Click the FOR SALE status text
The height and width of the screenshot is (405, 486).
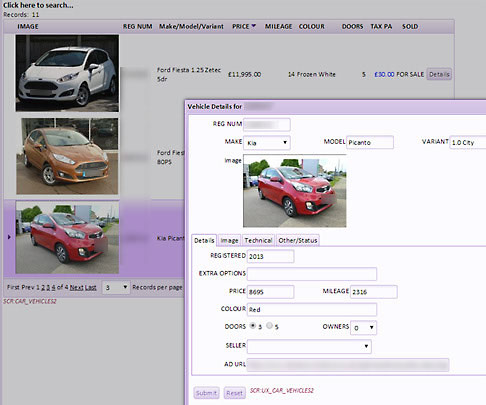point(410,74)
